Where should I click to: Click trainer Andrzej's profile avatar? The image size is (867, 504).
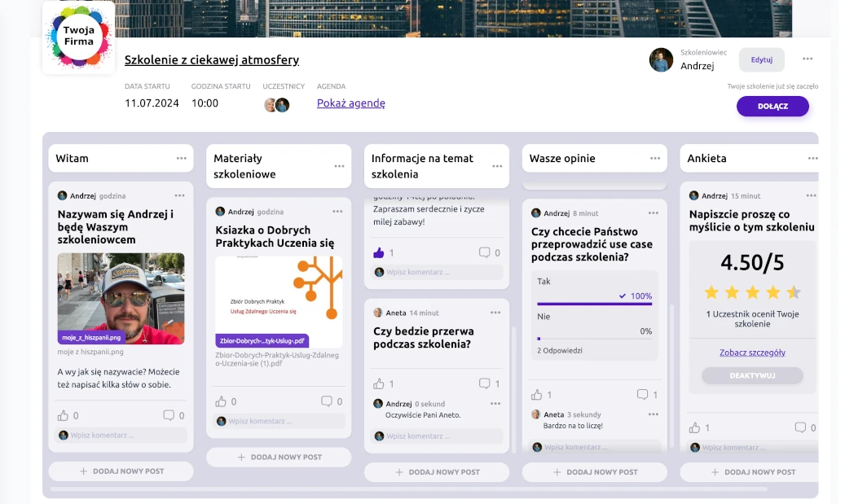click(x=661, y=59)
